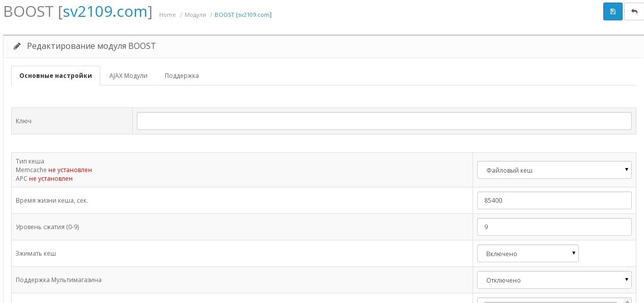
Task: Expand Поддержка Мультимагазина dropdown (Отключено)
Action: click(554, 280)
